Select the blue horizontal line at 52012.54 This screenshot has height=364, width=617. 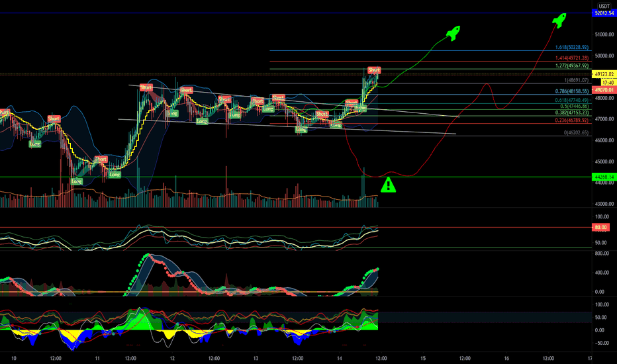[x=295, y=13]
